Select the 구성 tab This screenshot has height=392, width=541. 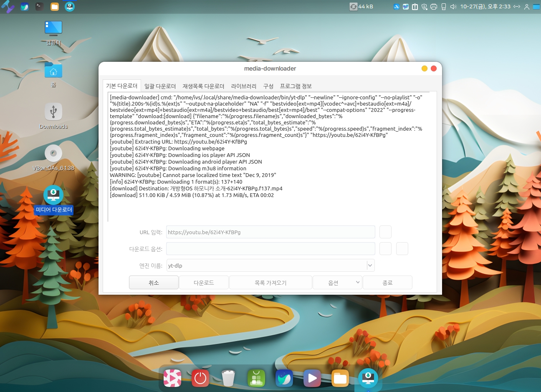[268, 86]
